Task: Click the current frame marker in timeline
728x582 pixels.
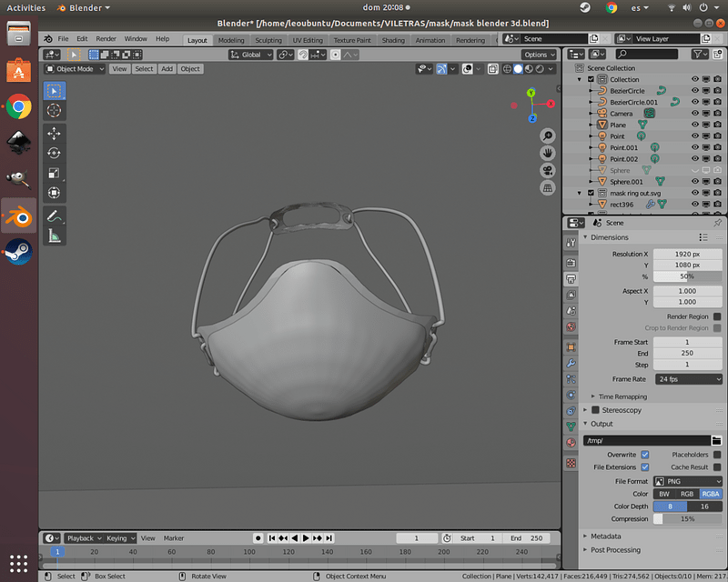Action: point(57,552)
